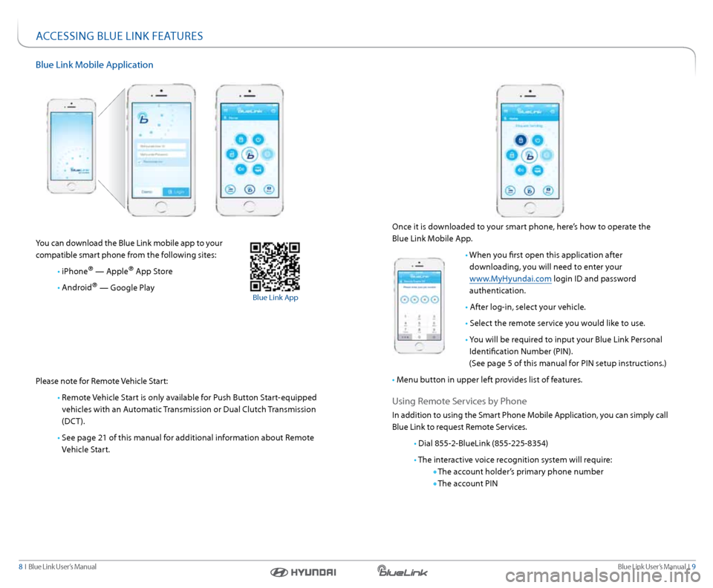Click the 'iPhone — Apple App Store' bullet

[117, 271]
